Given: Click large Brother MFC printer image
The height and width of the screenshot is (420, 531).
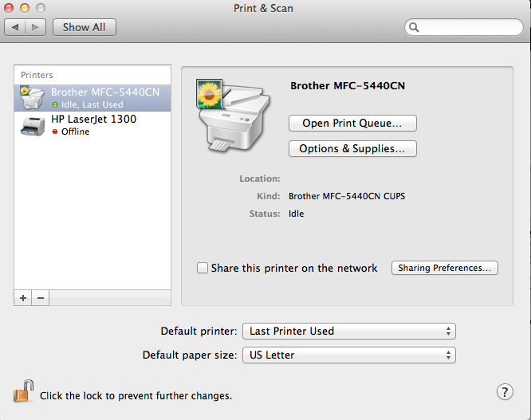Looking at the screenshot, I should pyautogui.click(x=233, y=115).
